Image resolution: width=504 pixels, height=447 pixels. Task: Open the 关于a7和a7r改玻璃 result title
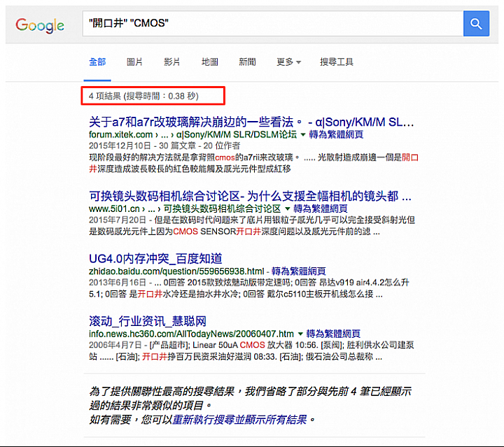(x=251, y=122)
